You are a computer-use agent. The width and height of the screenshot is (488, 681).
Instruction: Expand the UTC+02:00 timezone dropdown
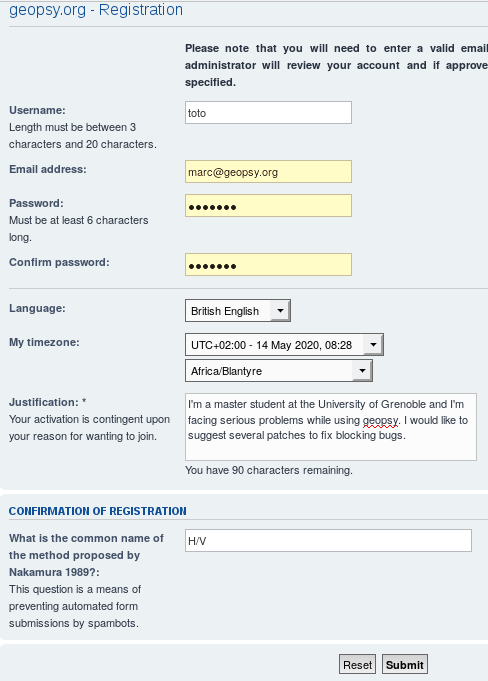click(284, 345)
